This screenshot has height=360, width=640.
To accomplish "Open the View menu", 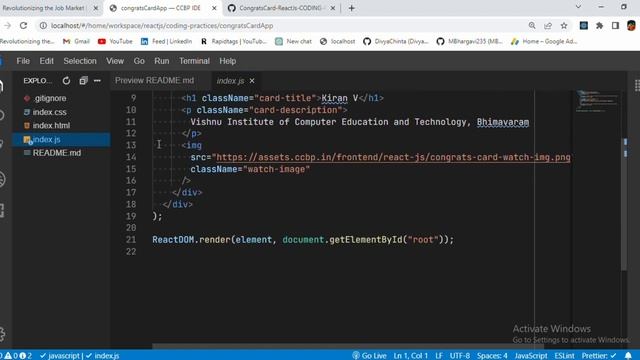I will pos(115,61).
